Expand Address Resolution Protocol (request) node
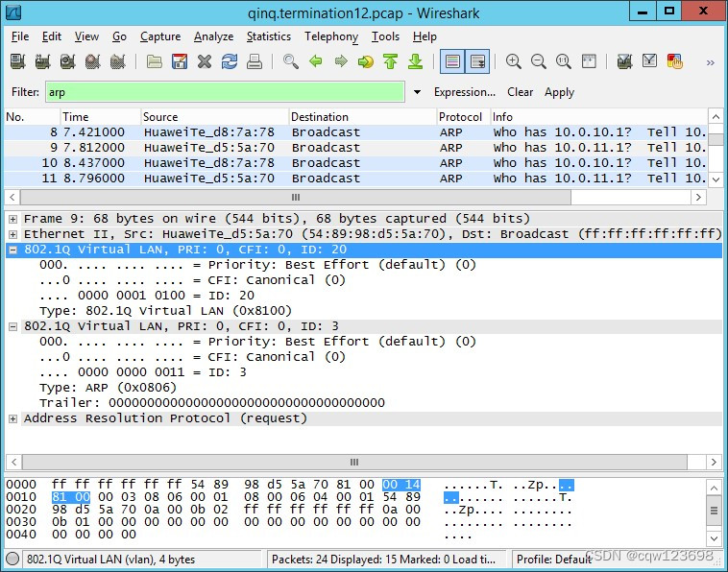This screenshot has width=728, height=572. tap(13, 418)
